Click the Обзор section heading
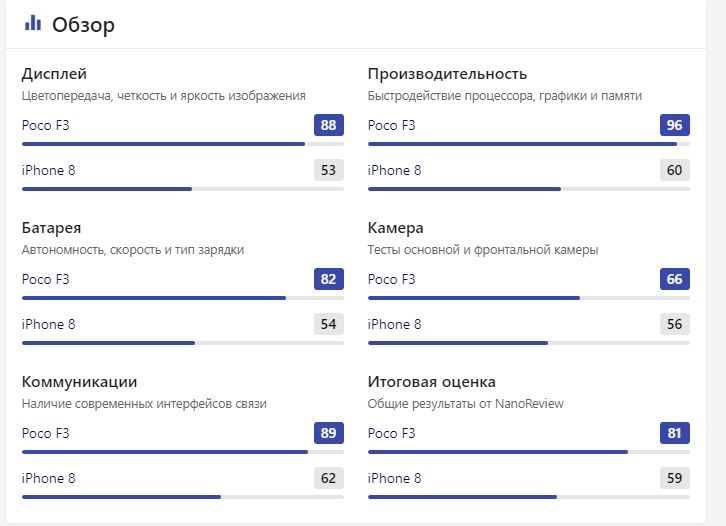 click(x=83, y=25)
